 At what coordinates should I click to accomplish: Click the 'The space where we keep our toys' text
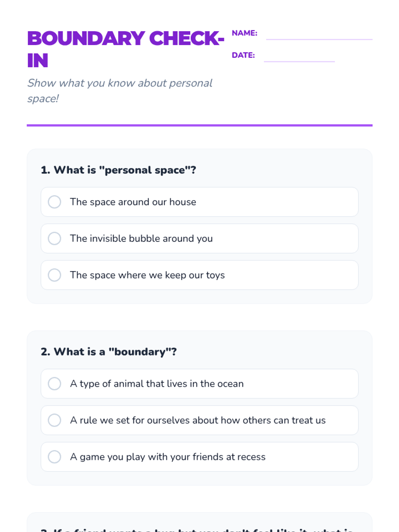tap(147, 275)
